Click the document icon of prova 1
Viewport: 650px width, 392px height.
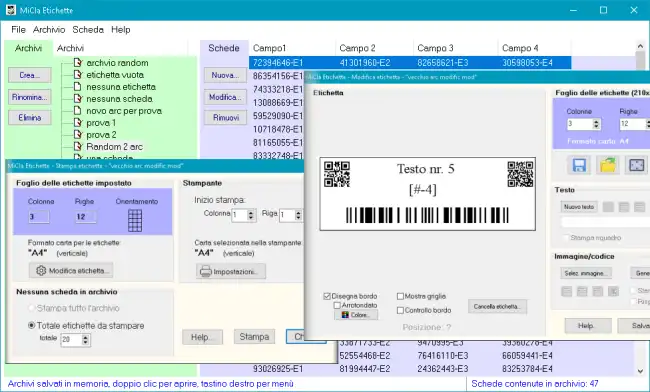(78, 123)
